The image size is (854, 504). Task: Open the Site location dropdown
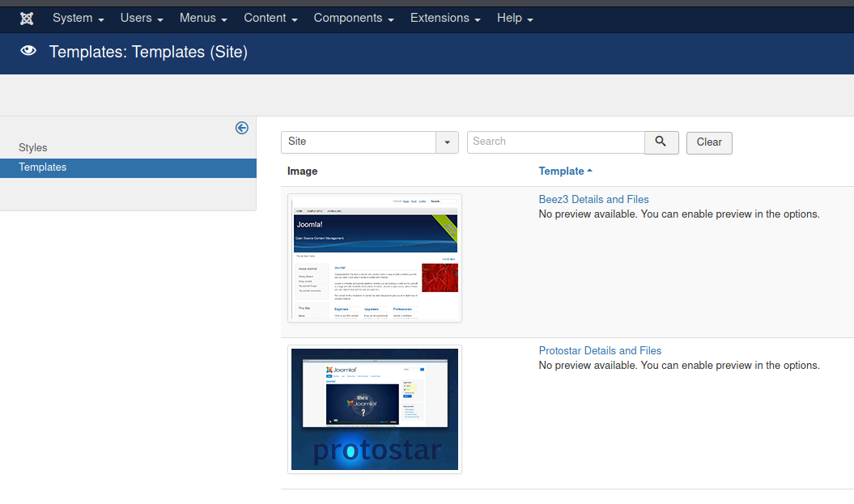coord(370,142)
